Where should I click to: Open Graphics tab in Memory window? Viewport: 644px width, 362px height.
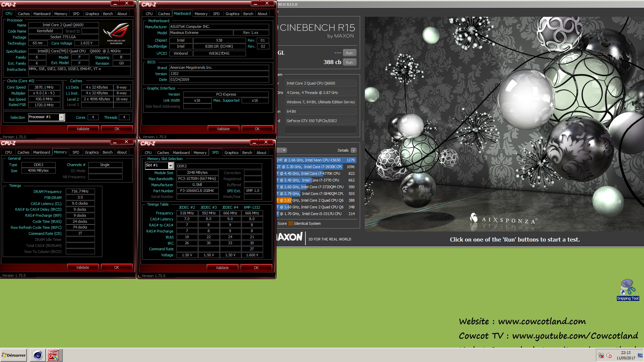pyautogui.click(x=92, y=152)
